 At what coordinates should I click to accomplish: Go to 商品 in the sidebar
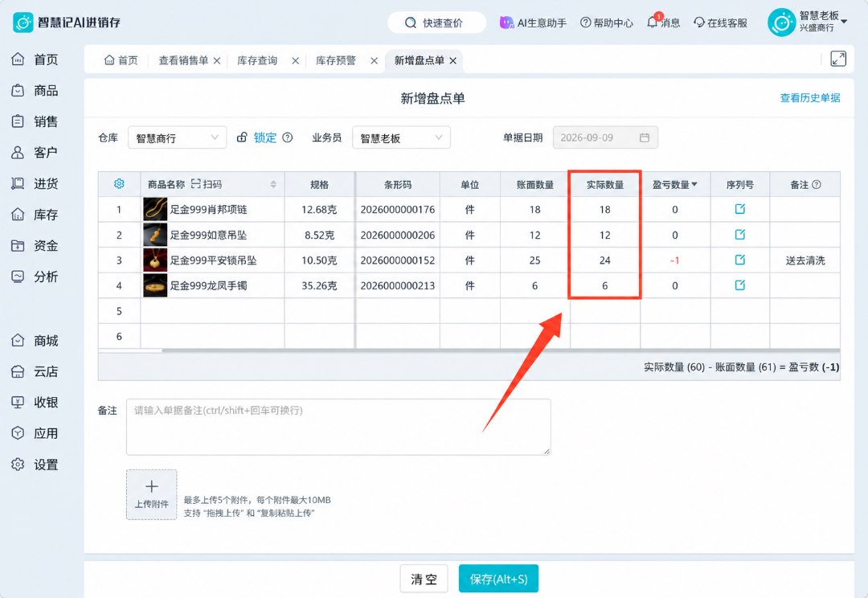[35, 90]
